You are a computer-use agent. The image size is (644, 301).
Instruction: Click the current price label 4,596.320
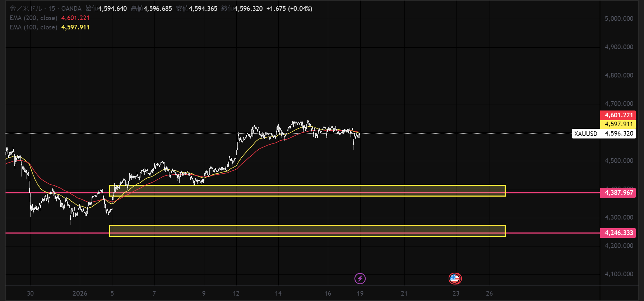618,133
